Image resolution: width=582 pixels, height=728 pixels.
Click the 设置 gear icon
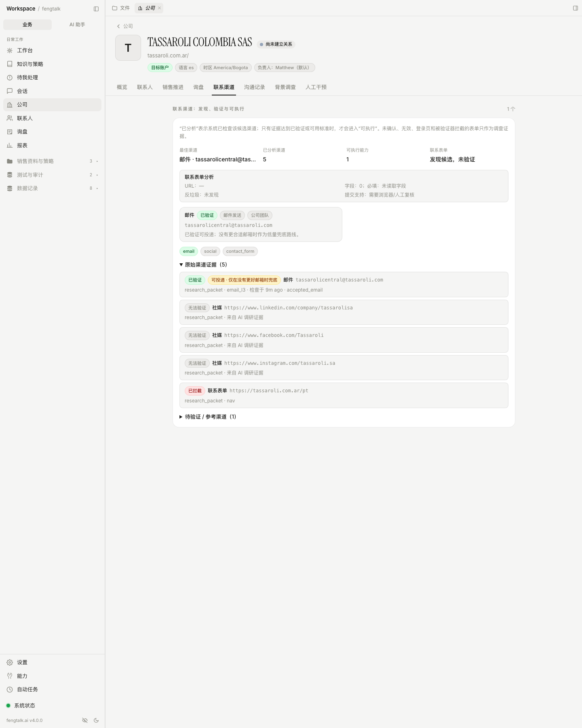click(10, 662)
